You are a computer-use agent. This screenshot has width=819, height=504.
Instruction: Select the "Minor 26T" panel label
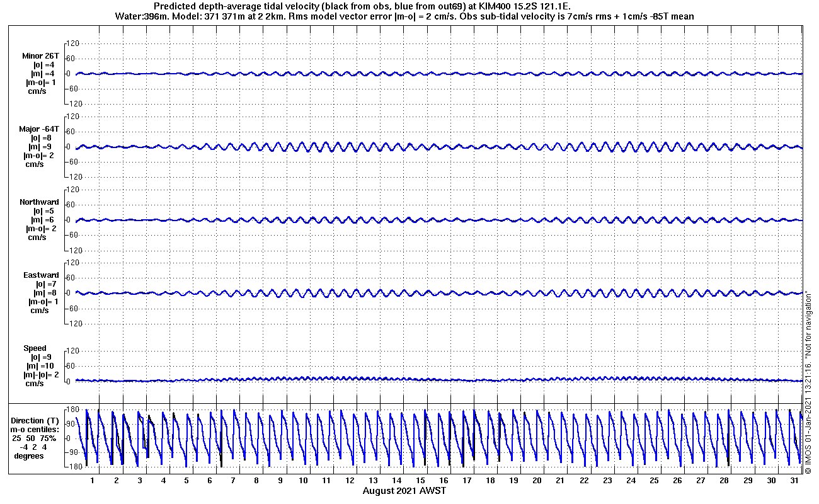(40, 56)
